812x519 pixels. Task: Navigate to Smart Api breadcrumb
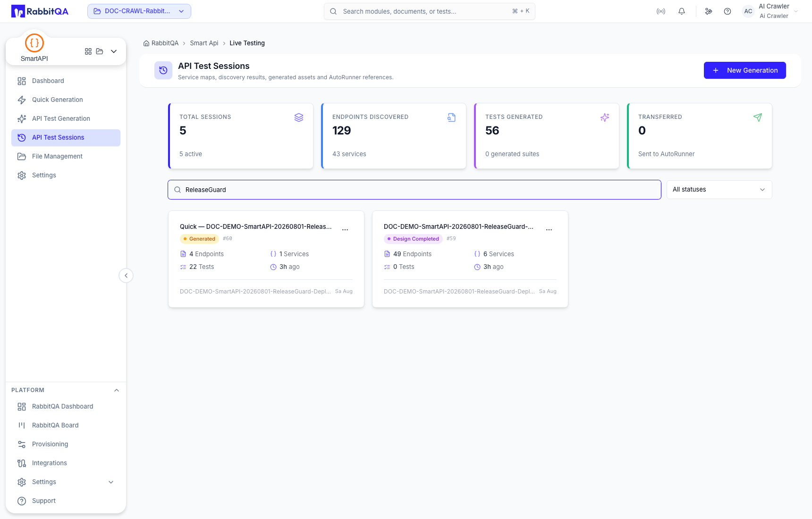pos(204,43)
